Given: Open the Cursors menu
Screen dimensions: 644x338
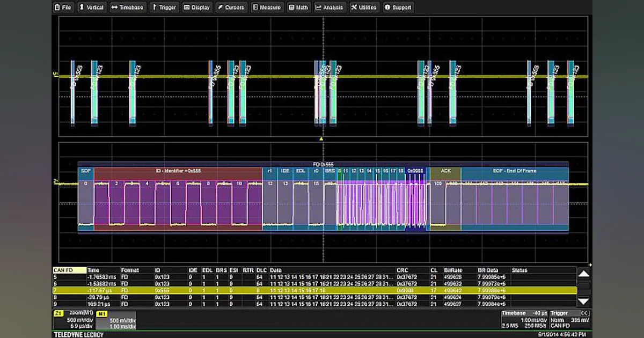Looking at the screenshot, I should 231,8.
